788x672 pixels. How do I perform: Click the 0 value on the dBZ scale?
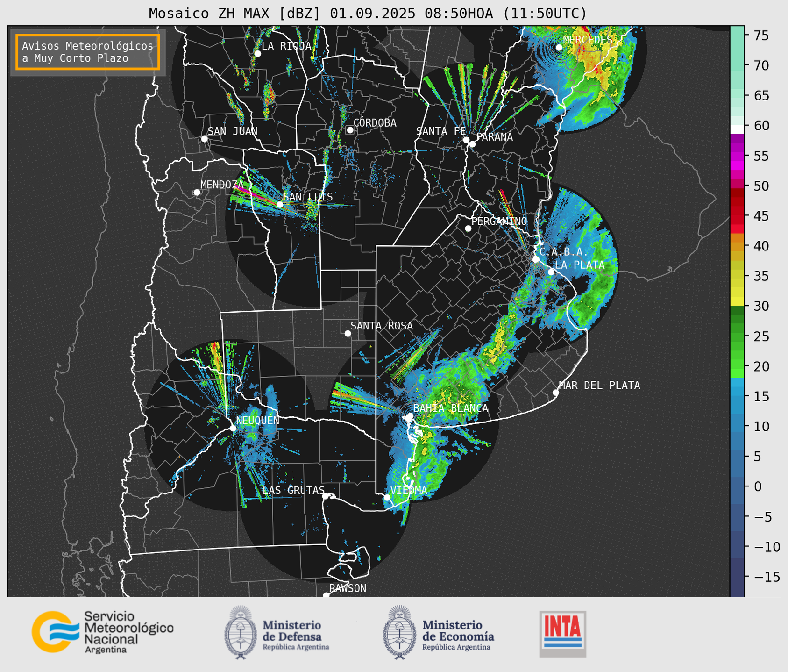[757, 486]
